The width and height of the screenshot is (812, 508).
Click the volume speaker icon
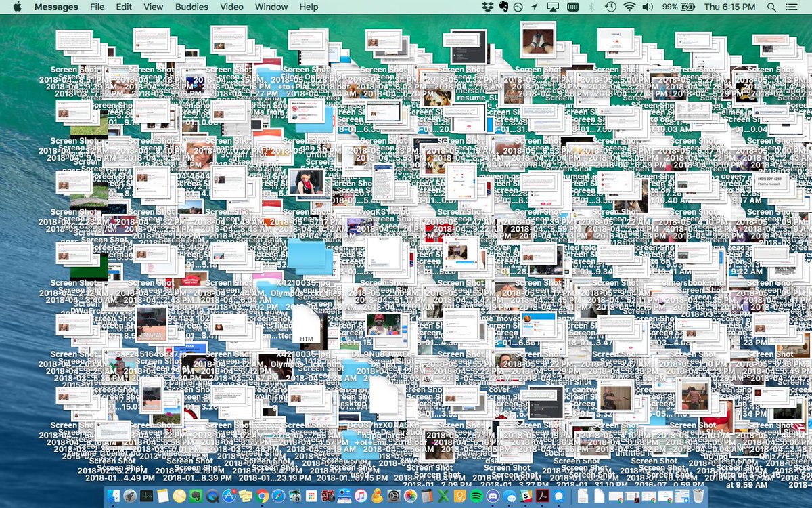point(648,7)
